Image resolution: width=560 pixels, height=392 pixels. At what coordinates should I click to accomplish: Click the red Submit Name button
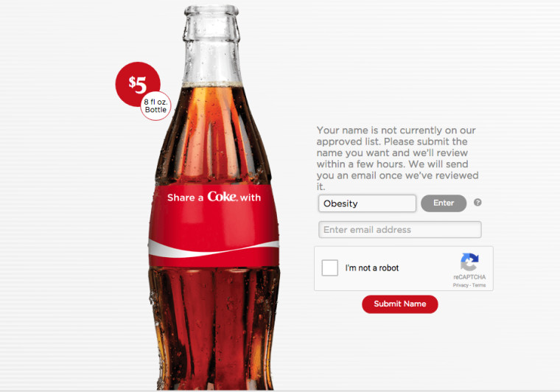click(x=400, y=304)
